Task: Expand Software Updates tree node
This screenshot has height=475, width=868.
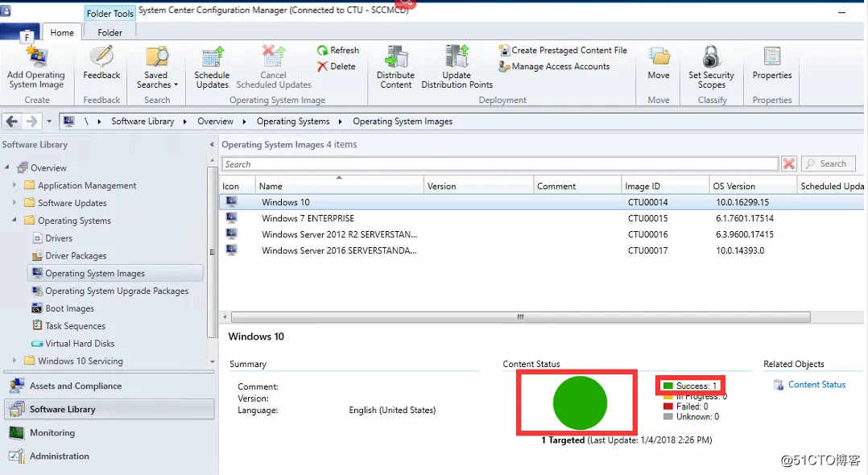Action: (14, 203)
